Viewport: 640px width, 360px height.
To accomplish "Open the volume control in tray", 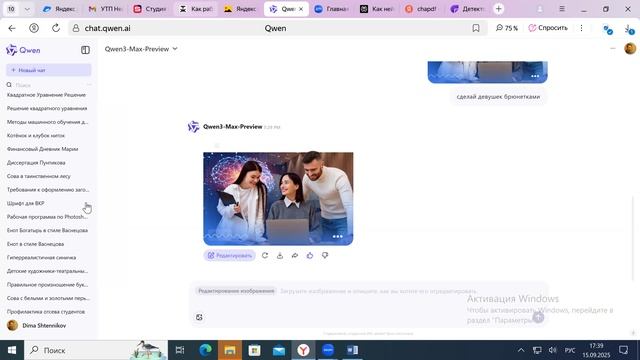I will tap(553, 350).
